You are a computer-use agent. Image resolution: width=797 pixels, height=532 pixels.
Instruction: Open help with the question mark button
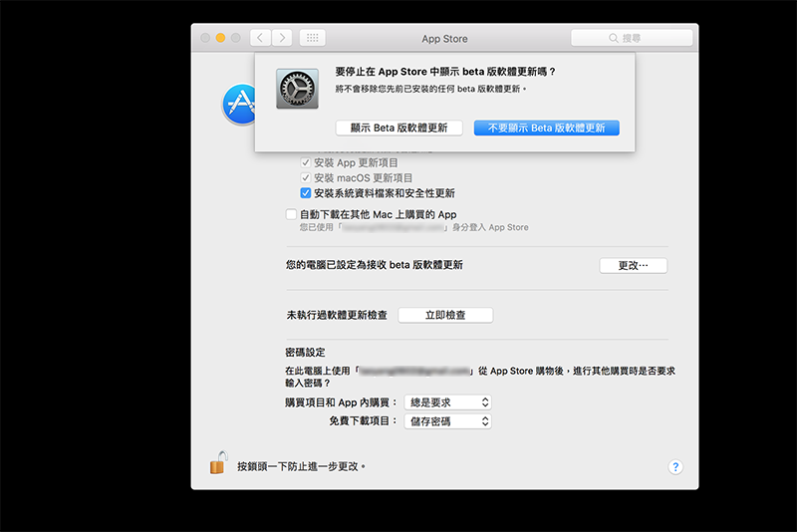[675, 467]
